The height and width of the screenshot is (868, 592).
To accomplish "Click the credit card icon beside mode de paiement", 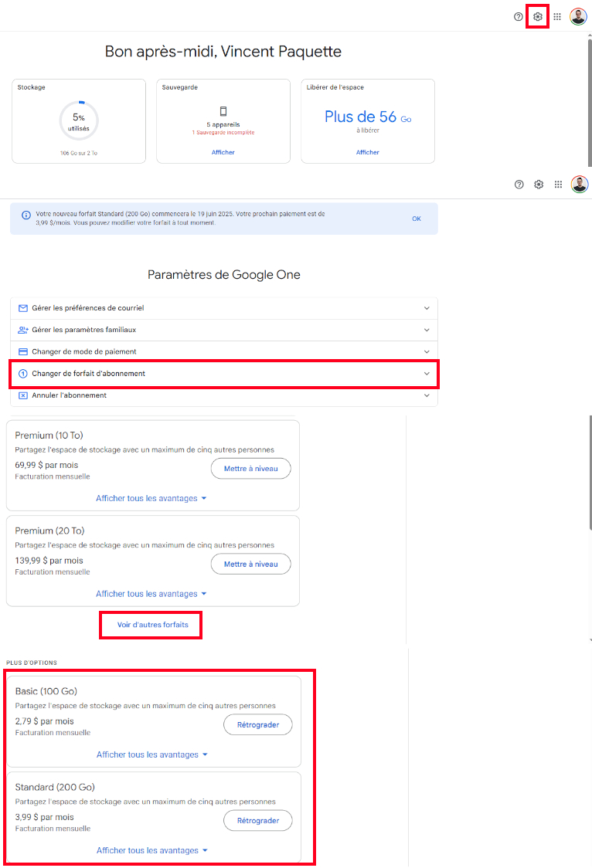I will [x=22, y=351].
